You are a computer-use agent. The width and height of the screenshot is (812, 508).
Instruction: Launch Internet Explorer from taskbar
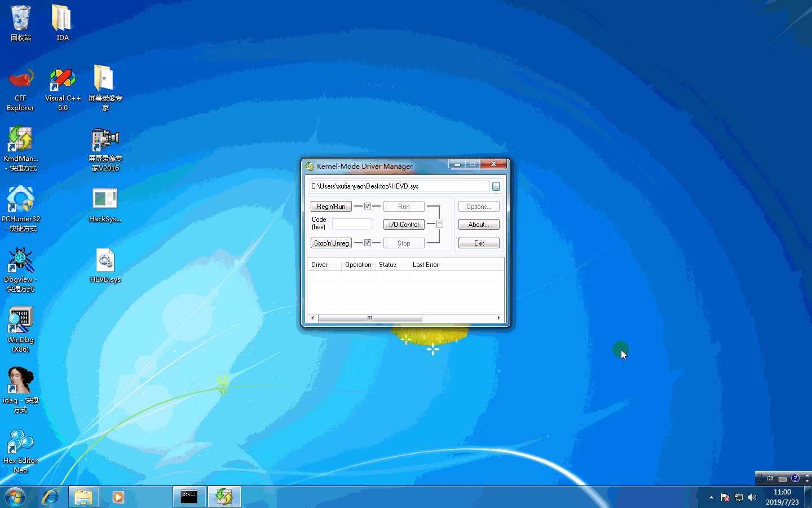[x=51, y=497]
